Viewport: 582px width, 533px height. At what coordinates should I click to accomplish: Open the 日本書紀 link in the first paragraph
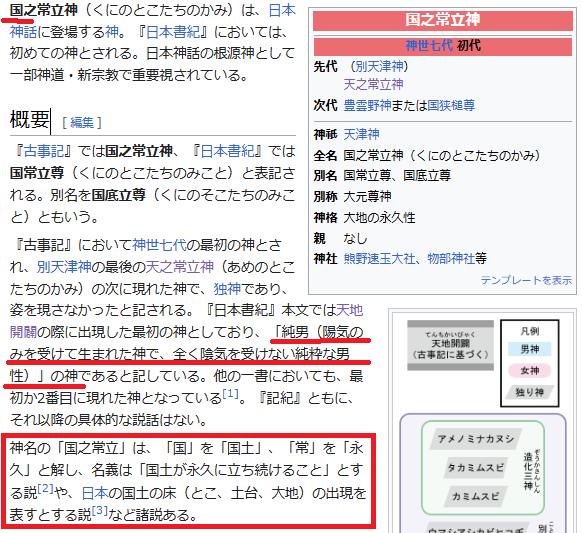point(173,32)
